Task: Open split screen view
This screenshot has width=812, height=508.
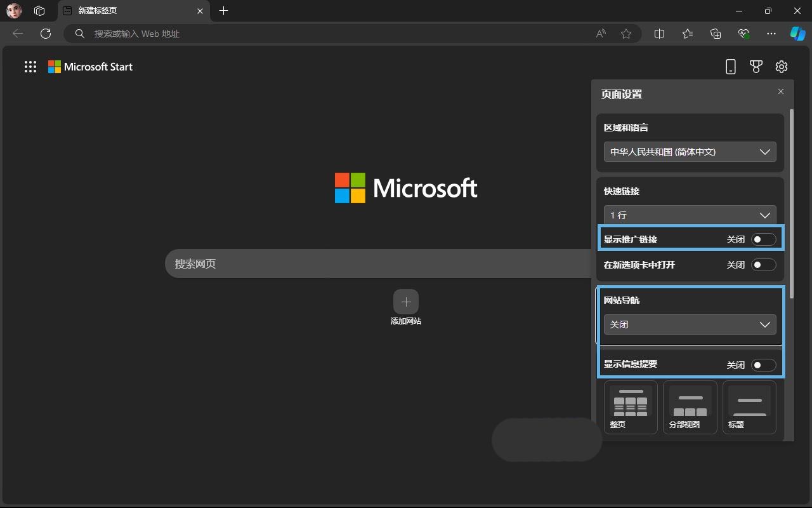Action: [660, 34]
